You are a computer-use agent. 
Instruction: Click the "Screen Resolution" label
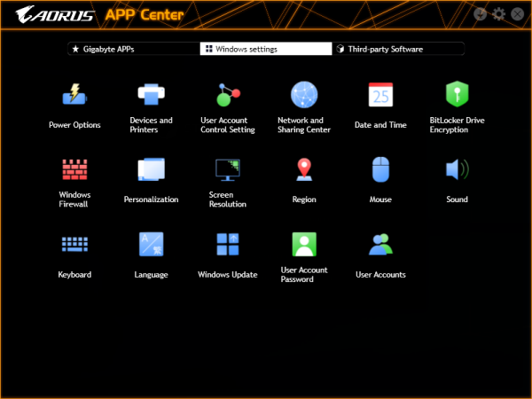tap(228, 199)
